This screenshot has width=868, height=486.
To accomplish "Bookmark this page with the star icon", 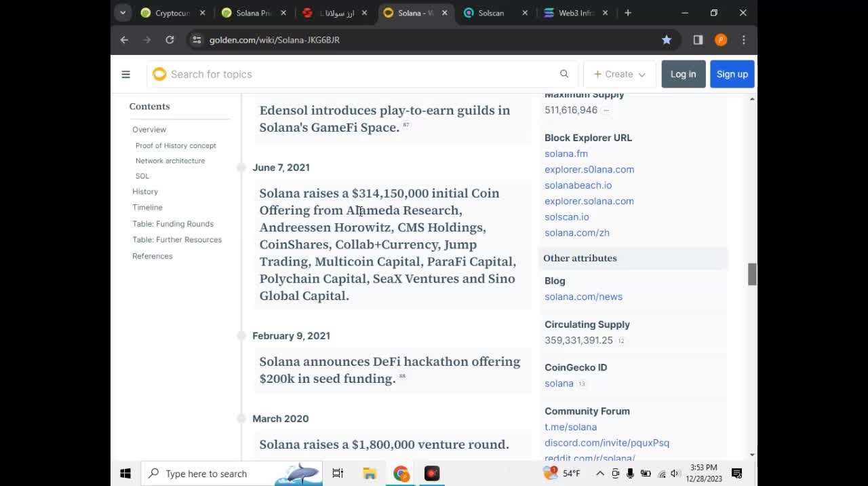I will tap(667, 40).
